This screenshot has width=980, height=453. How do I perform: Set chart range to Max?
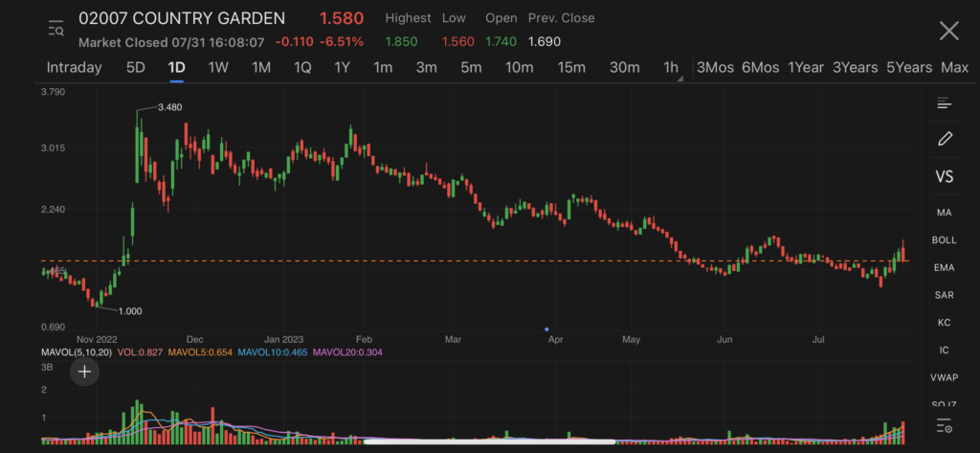pyautogui.click(x=954, y=68)
